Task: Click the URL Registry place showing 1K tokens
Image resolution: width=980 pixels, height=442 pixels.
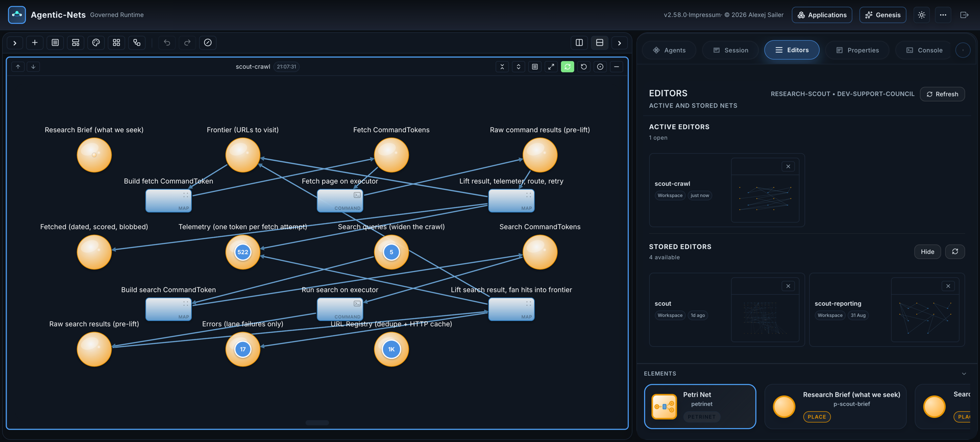Action: [391, 349]
